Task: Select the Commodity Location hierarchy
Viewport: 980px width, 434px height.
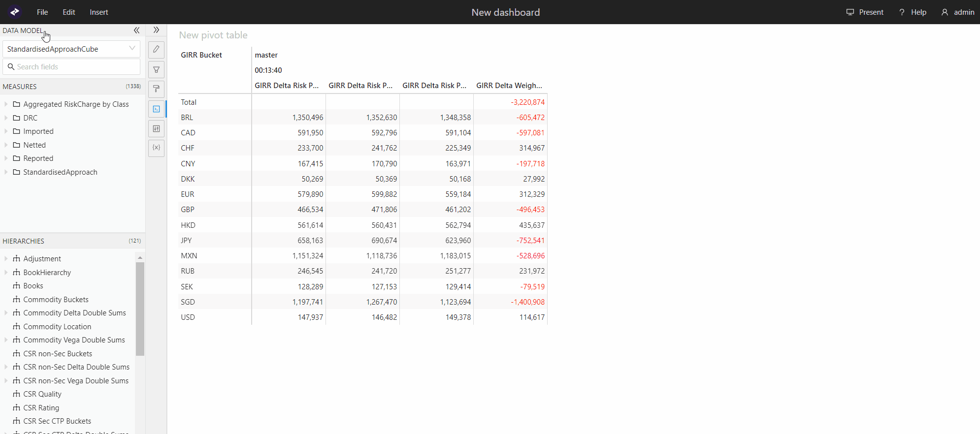Action: tap(57, 327)
